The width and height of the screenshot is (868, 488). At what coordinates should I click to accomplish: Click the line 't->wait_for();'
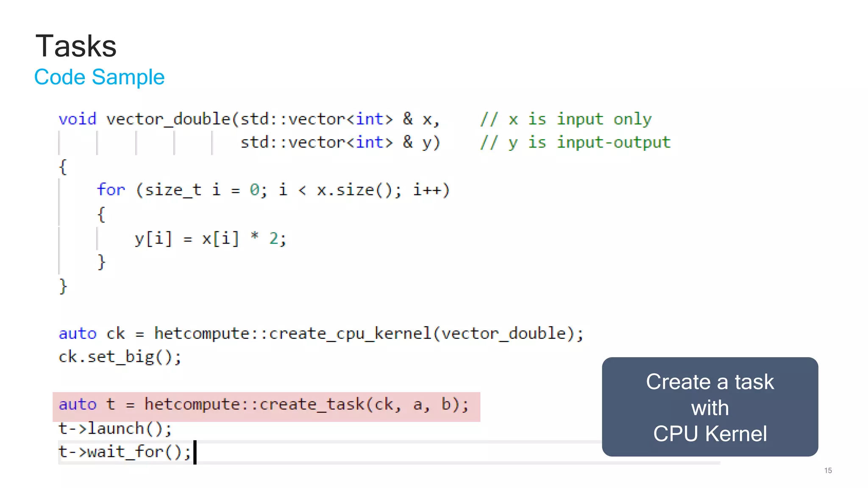(125, 452)
